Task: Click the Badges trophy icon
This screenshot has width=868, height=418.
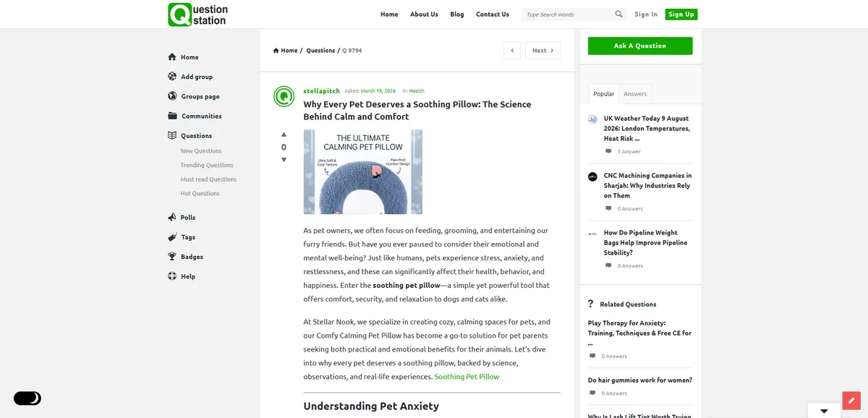Action: (x=172, y=257)
